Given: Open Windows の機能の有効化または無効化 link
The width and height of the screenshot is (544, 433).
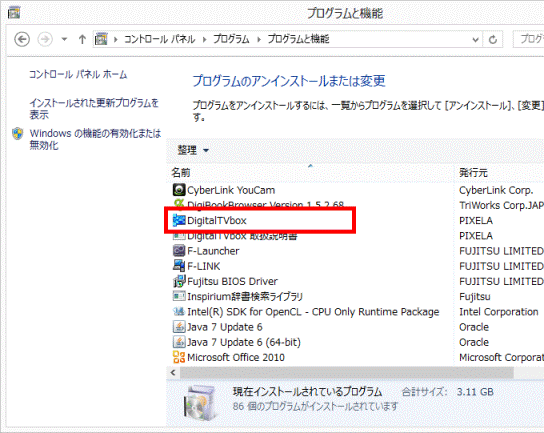Looking at the screenshot, I should 95,139.
